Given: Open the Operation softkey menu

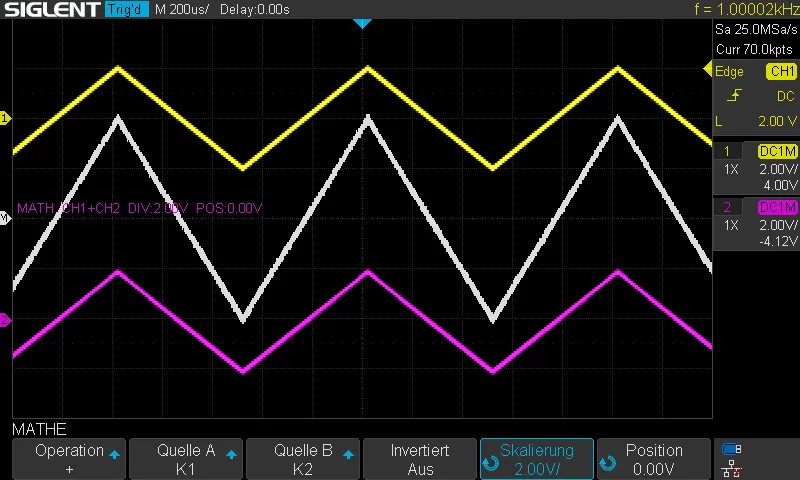Looking at the screenshot, I should 69,459.
